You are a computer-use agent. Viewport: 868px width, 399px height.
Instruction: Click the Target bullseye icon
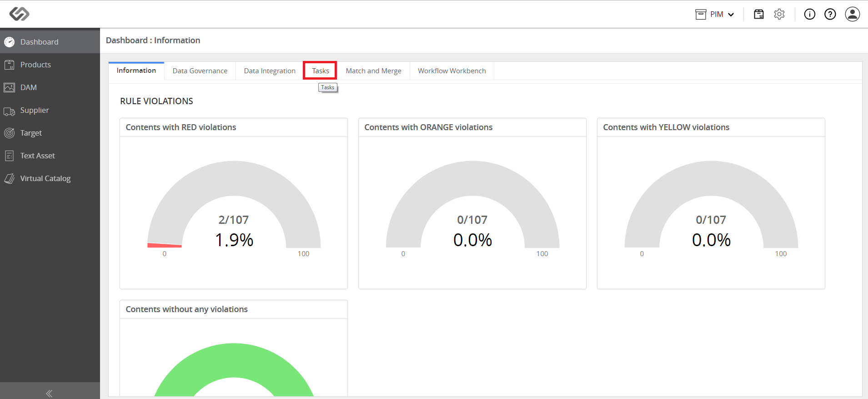pyautogui.click(x=9, y=133)
